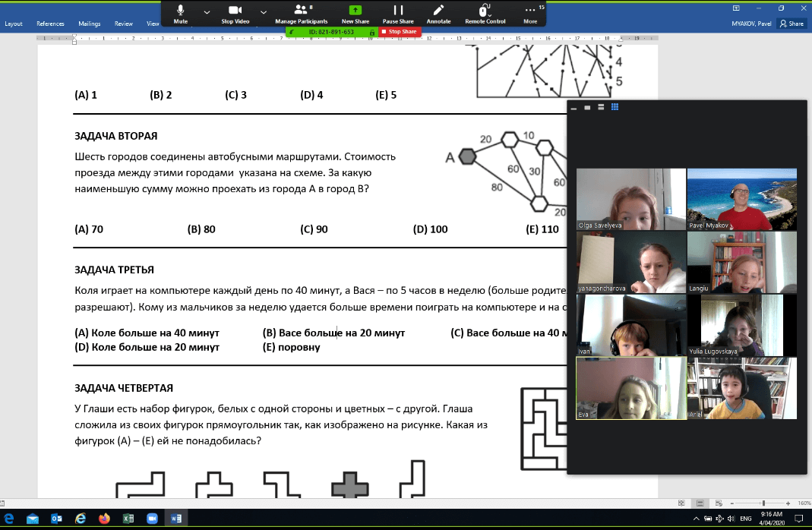Open Remote Control options
Image resolution: width=812 pixels, height=530 pixels.
[485, 13]
